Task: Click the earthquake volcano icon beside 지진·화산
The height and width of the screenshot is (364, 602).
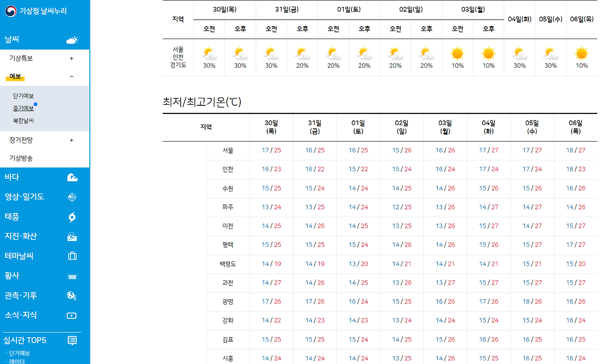Action: pyautogui.click(x=72, y=237)
